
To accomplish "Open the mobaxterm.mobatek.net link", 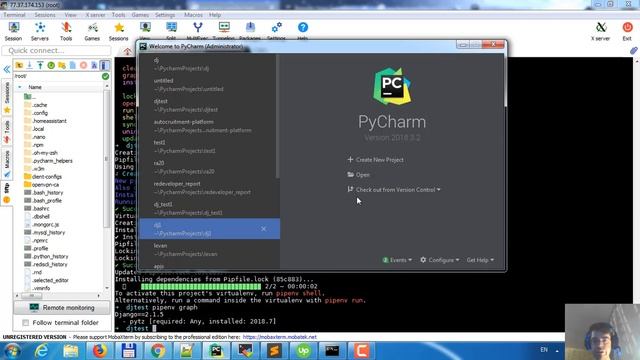I will click(280, 337).
